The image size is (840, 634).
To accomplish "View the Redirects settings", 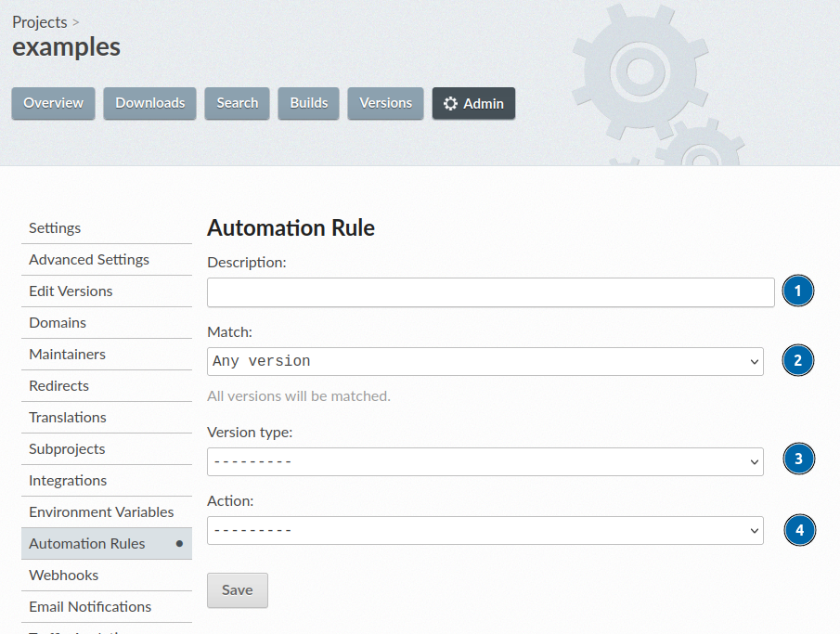I will tap(58, 385).
